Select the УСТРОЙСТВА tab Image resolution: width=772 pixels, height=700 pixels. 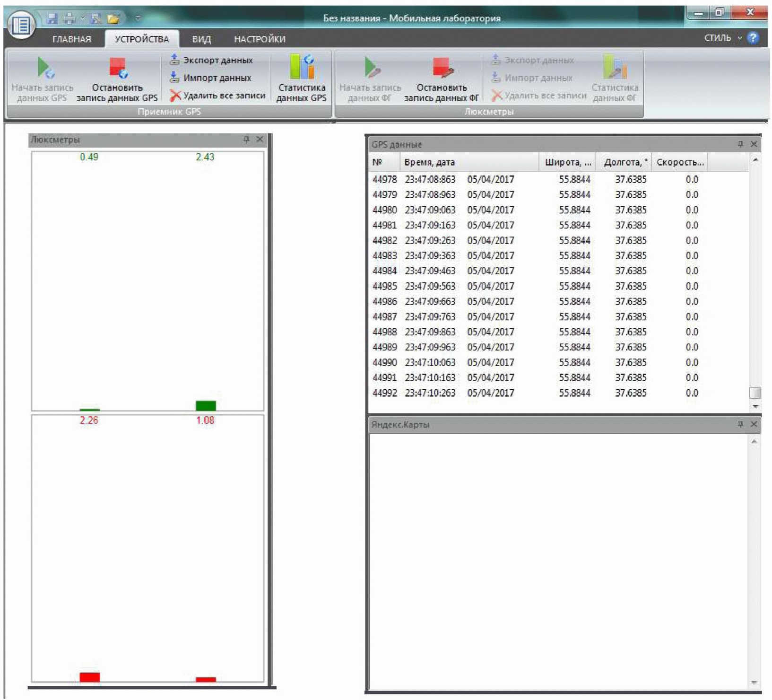click(142, 39)
